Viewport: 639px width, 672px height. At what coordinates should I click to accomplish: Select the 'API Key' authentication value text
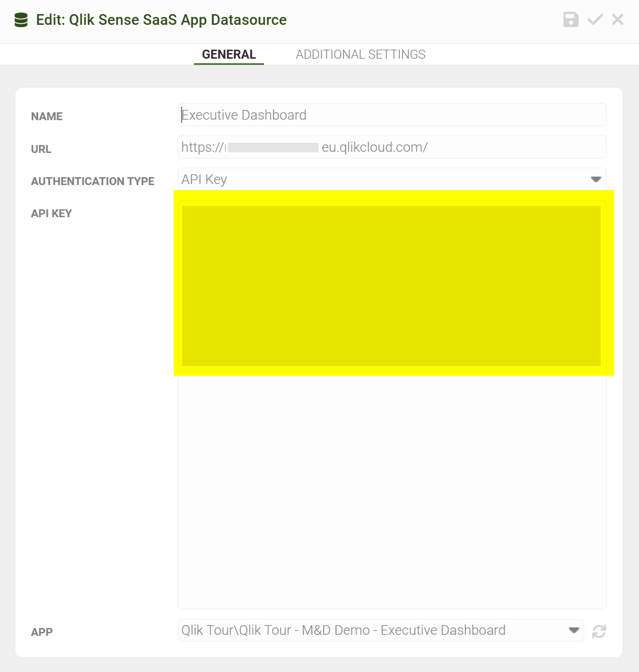pyautogui.click(x=204, y=179)
